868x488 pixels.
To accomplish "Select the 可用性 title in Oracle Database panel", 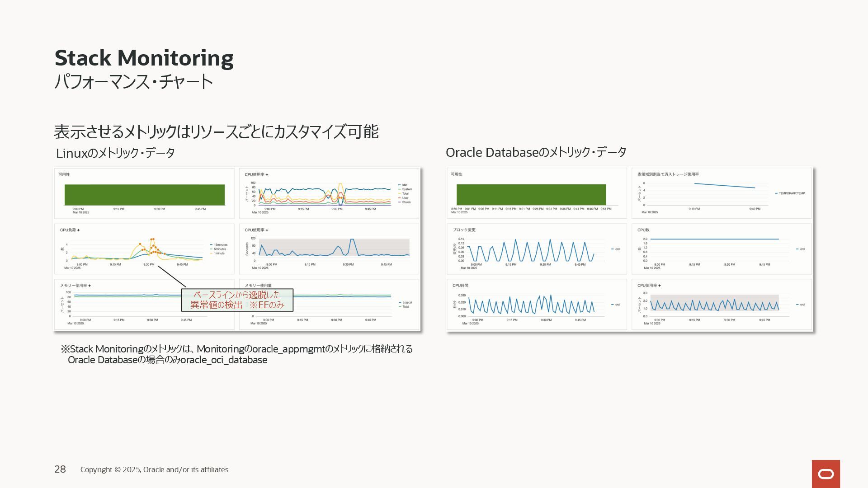I will click(x=457, y=174).
